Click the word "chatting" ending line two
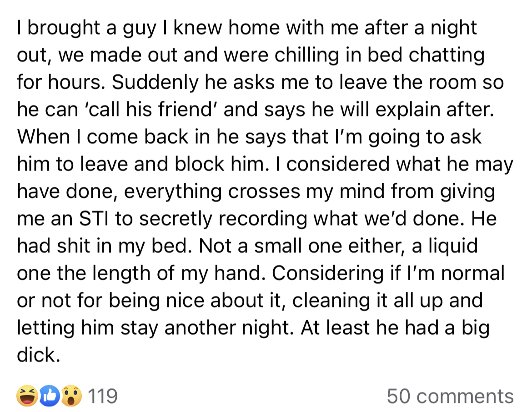The image size is (532, 412). pyautogui.click(x=446, y=55)
